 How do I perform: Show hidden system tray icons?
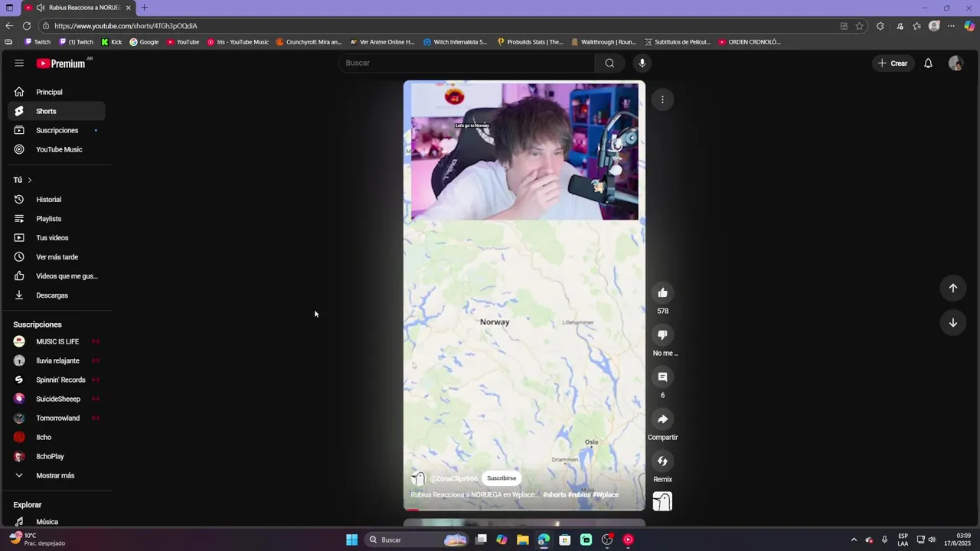854,540
